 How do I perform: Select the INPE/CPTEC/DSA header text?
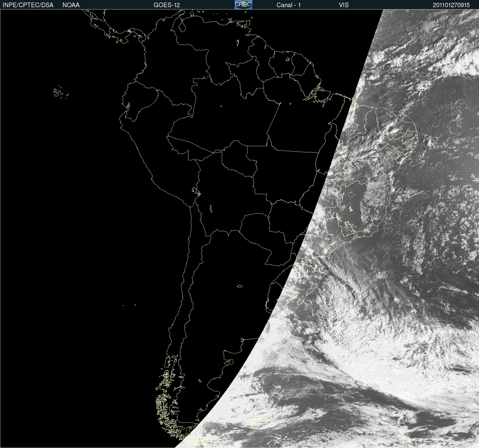(x=28, y=5)
